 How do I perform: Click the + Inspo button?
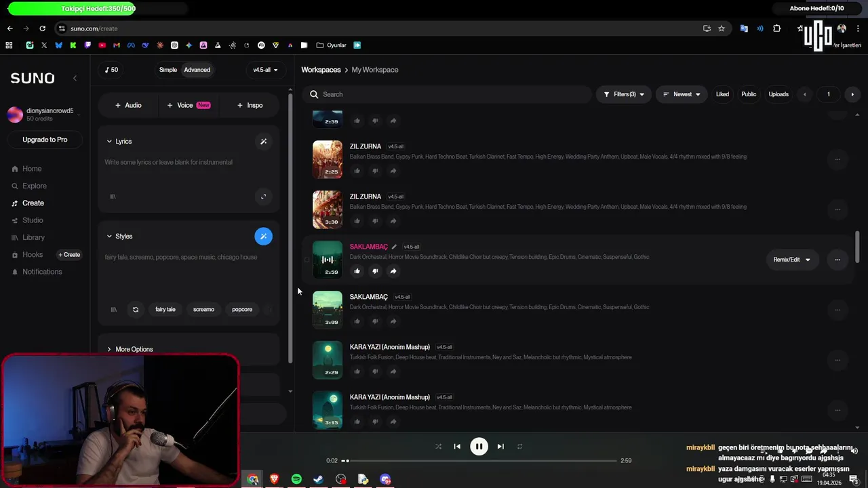tap(250, 105)
